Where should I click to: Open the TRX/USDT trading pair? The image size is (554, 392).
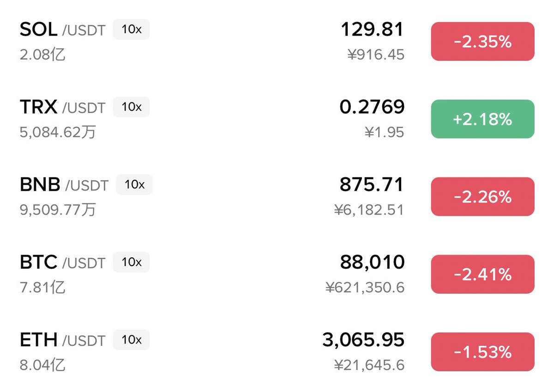[62, 107]
